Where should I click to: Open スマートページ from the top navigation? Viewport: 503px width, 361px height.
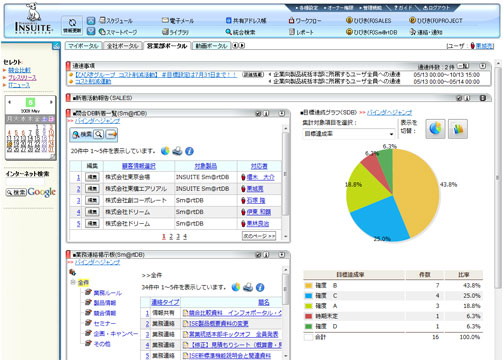coord(118,32)
